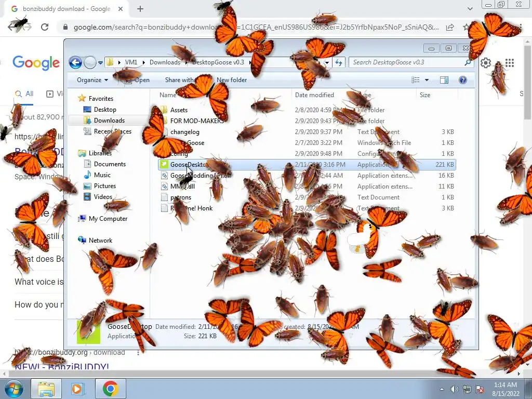532x399 pixels.
Task: Open a new Chrome tab with plus button
Action: (140, 9)
